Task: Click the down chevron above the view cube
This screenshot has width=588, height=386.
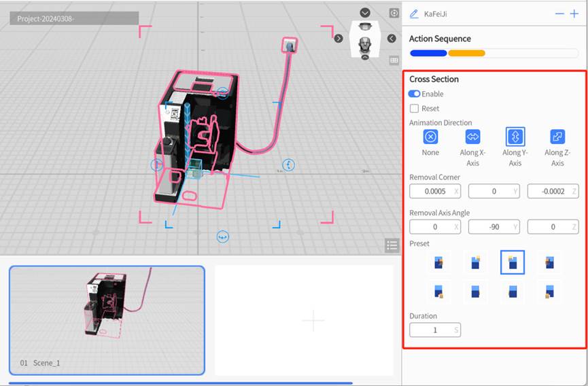Action: click(x=365, y=13)
